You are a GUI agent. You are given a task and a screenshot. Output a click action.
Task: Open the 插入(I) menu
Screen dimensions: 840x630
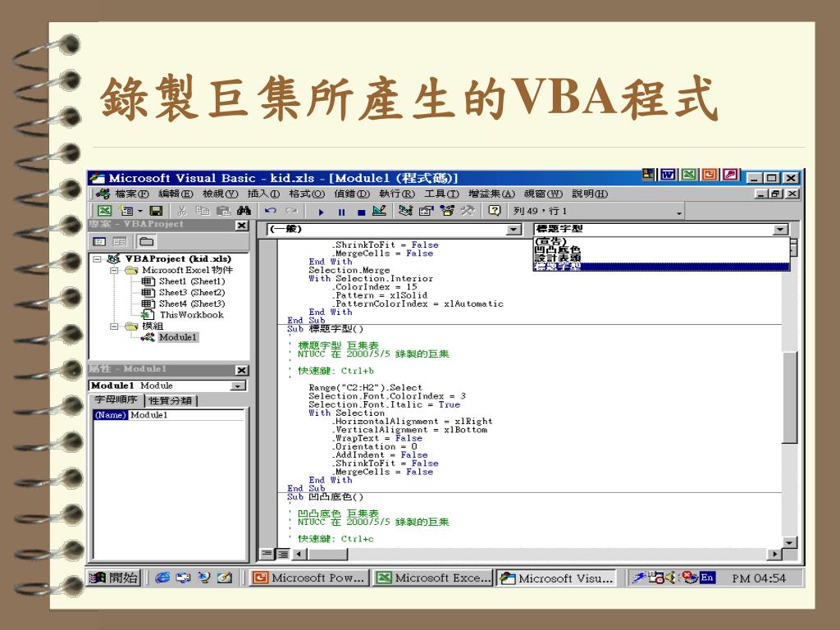point(263,194)
